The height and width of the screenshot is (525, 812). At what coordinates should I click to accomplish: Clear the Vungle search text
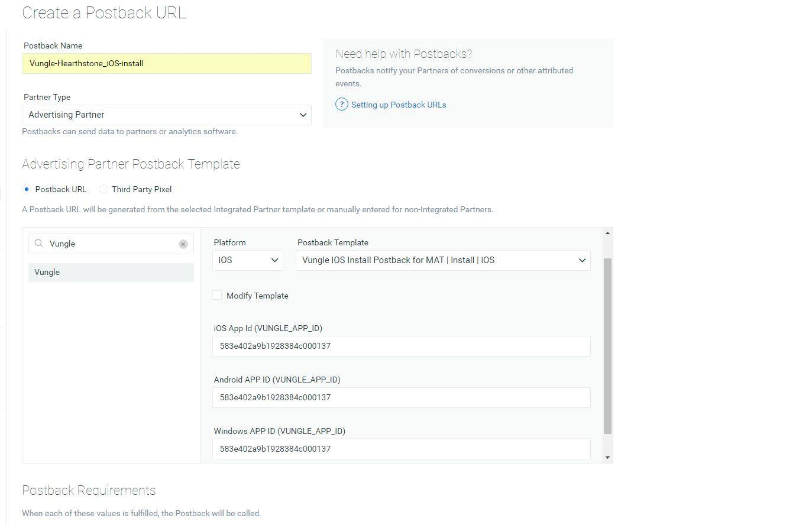click(x=183, y=244)
